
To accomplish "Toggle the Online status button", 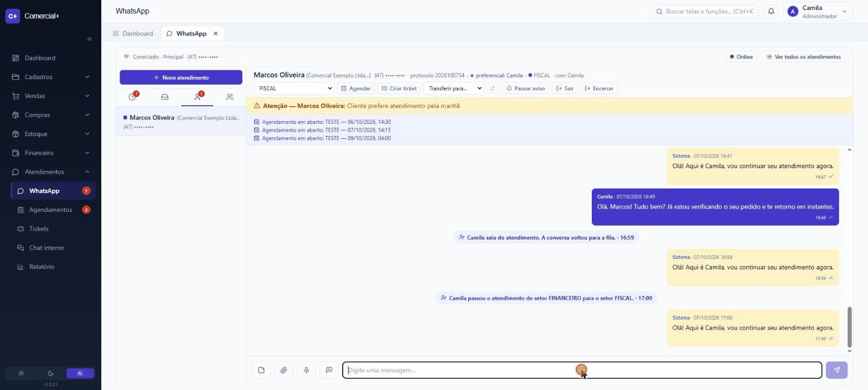I will coord(741,57).
